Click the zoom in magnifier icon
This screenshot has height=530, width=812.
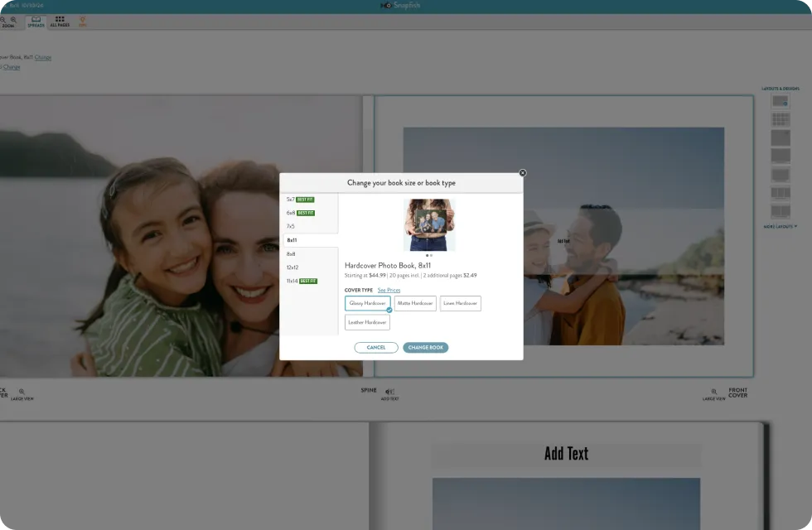13,19
